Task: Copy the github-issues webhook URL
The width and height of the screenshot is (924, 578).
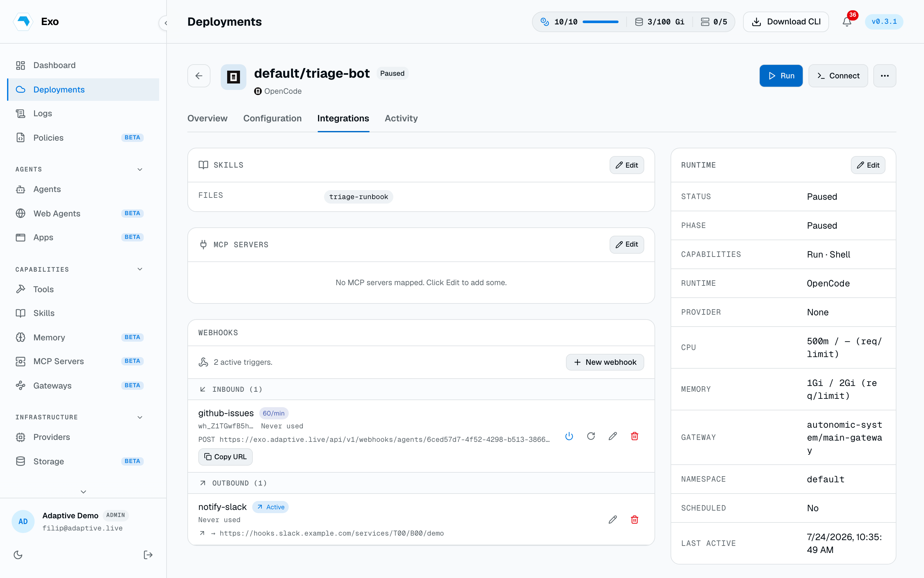Action: 225,457
